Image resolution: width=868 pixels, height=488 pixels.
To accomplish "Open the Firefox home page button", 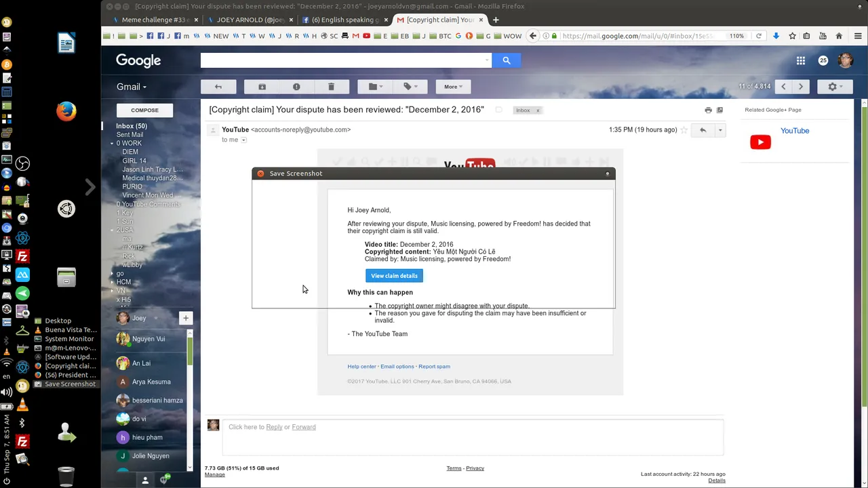I will point(839,36).
